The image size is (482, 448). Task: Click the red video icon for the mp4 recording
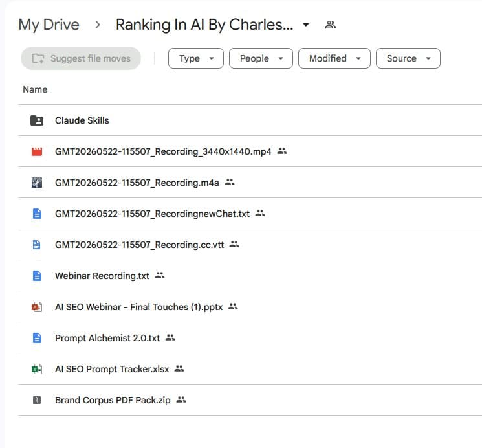(x=37, y=151)
